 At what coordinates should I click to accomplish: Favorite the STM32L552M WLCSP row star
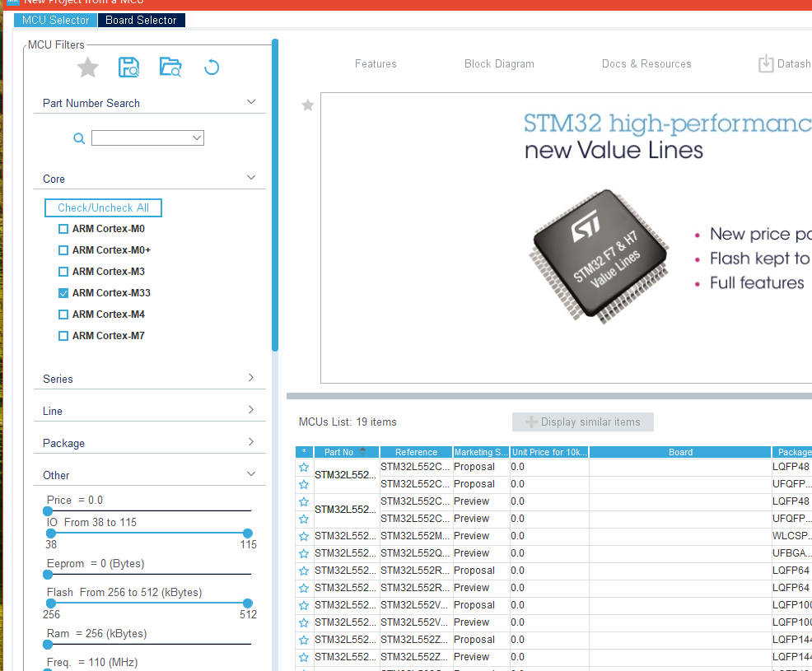point(303,536)
